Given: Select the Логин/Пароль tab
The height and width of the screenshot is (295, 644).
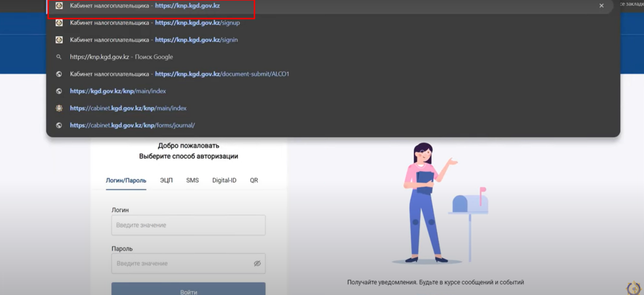Looking at the screenshot, I should coord(126,181).
